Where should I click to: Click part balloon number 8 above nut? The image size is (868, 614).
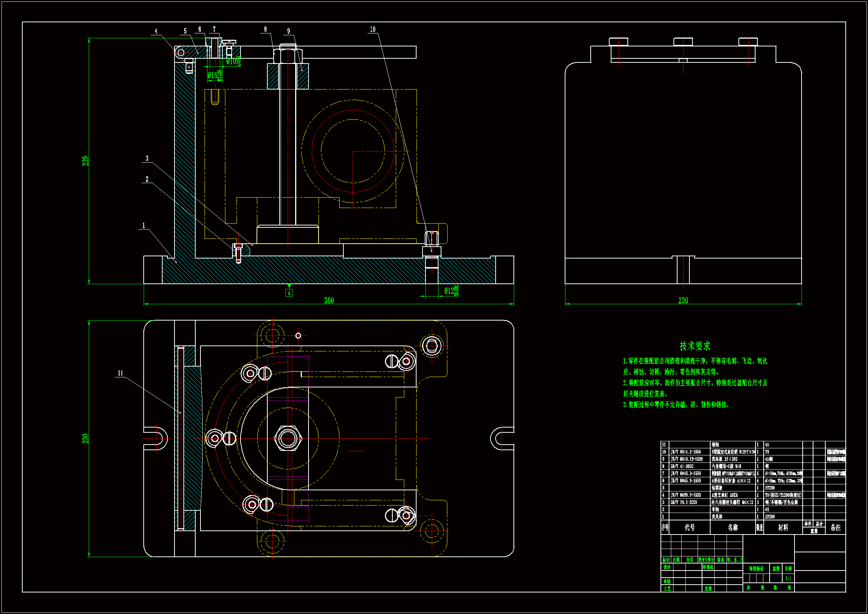click(x=265, y=29)
